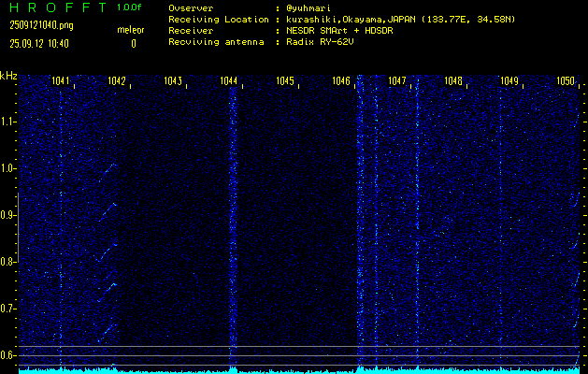
Task: Select the version label 1.00f
Action: [129, 7]
